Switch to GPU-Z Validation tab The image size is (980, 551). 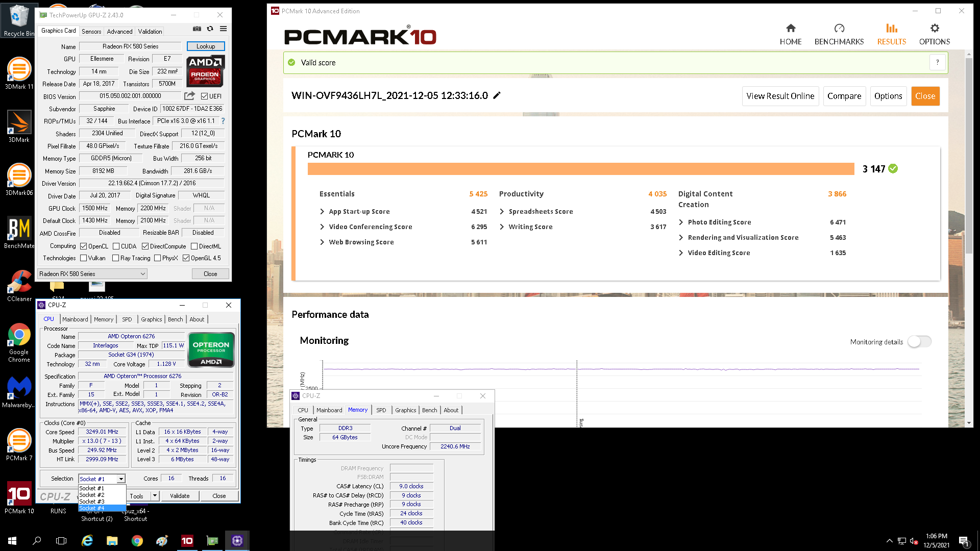(150, 31)
